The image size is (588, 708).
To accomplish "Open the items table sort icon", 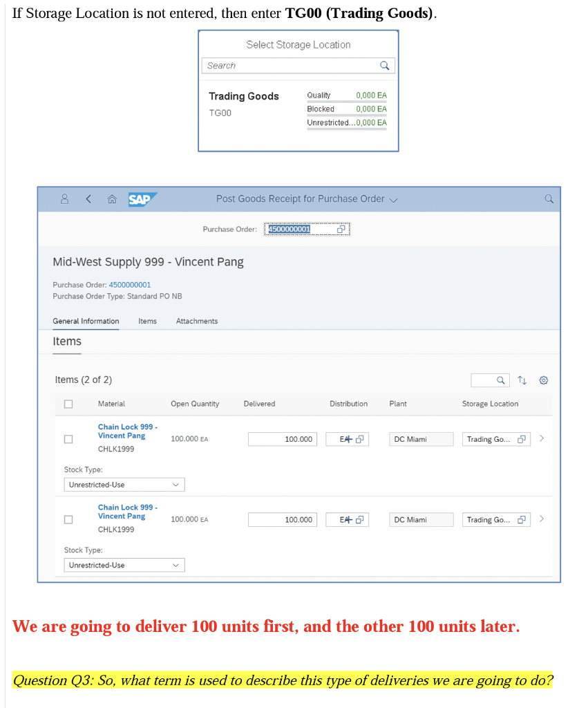I will [522, 380].
